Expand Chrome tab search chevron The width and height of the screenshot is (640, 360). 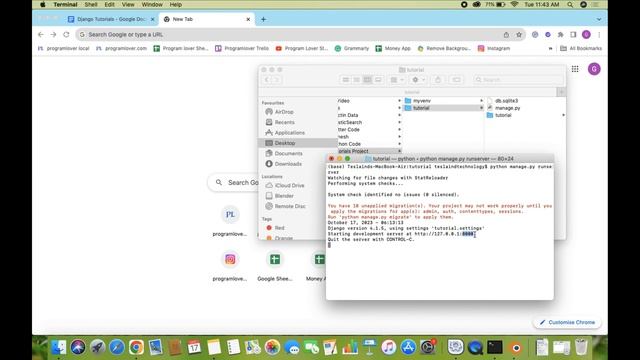point(599,19)
